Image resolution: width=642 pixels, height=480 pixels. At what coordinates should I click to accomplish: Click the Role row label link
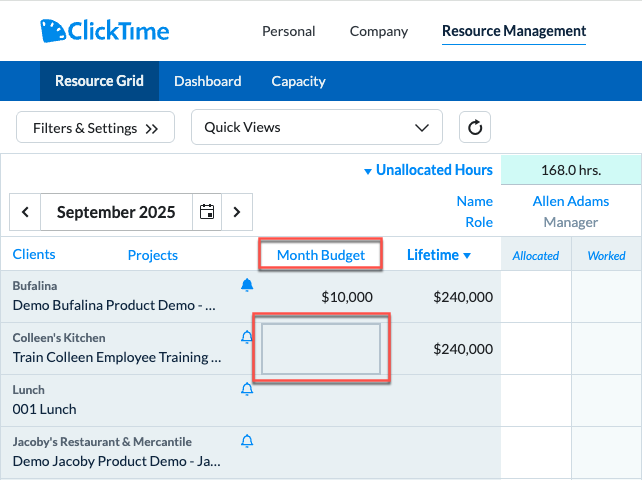pos(479,222)
